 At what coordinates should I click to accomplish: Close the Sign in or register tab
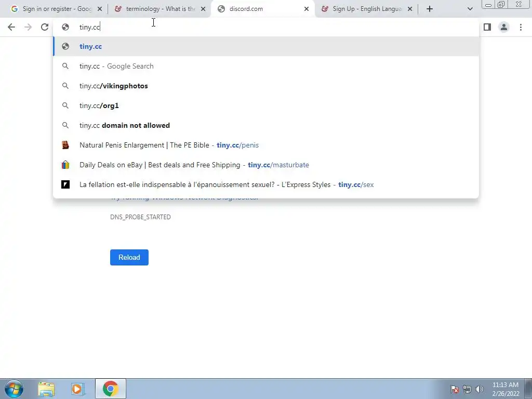[x=100, y=9]
